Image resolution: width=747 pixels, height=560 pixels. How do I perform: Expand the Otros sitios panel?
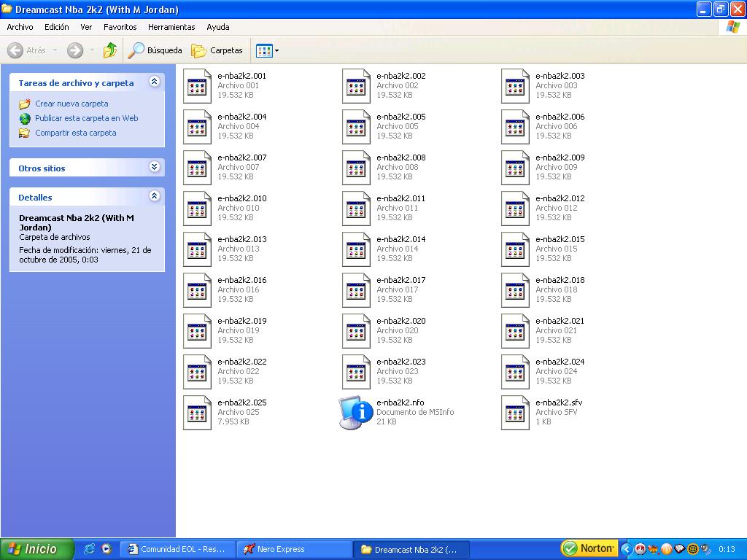(x=155, y=167)
